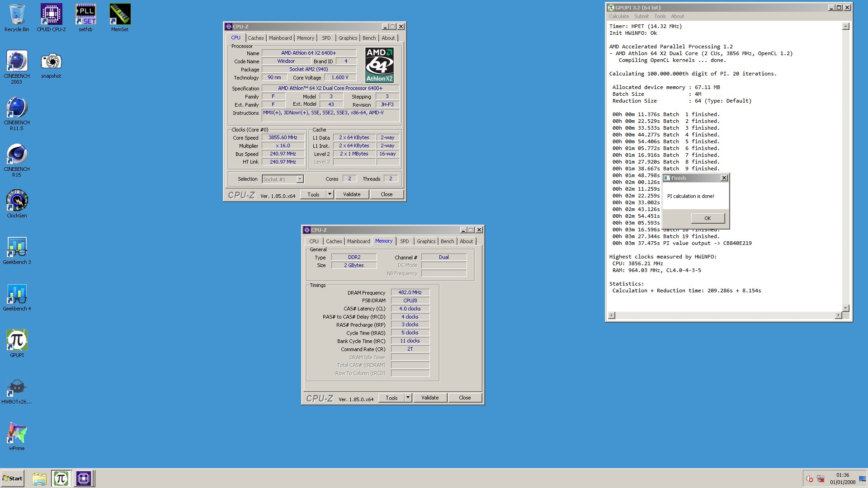This screenshot has height=488, width=868.
Task: Open SPD tab in lower CPU-Z
Action: (405, 241)
